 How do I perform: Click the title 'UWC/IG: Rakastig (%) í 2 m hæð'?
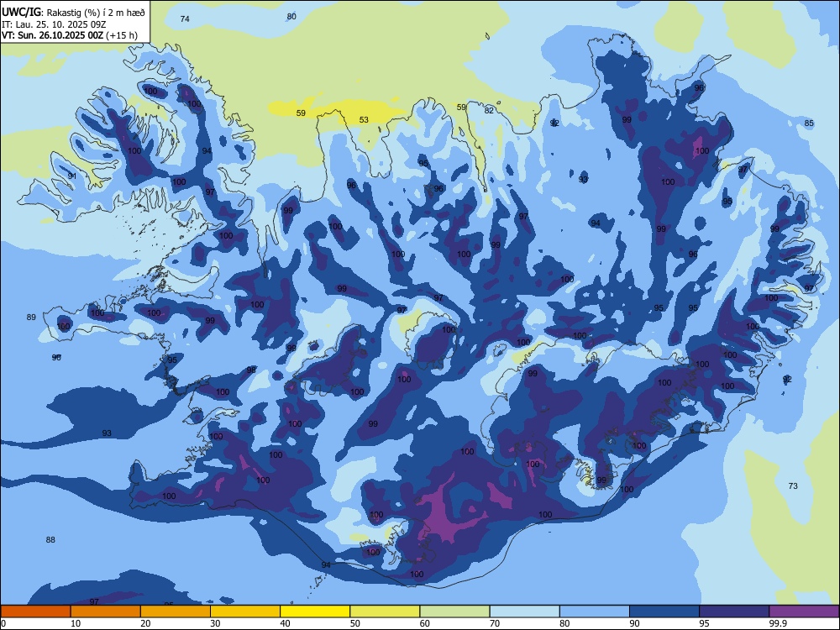pos(73,11)
